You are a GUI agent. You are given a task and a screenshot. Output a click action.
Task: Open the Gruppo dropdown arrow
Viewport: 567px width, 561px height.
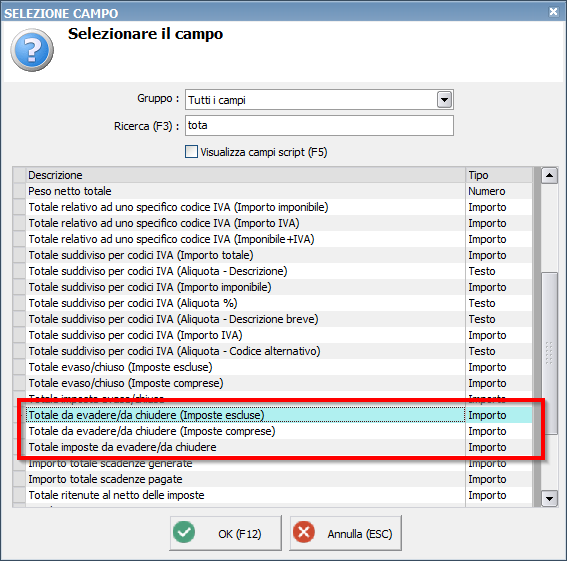pos(444,99)
